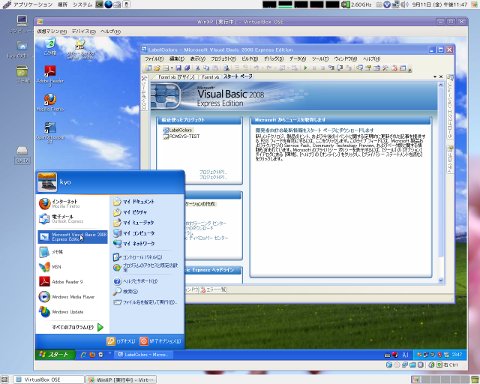
Task: Launch Microsoft Visual Basic 2008 Express from Start menu
Action: click(73, 237)
